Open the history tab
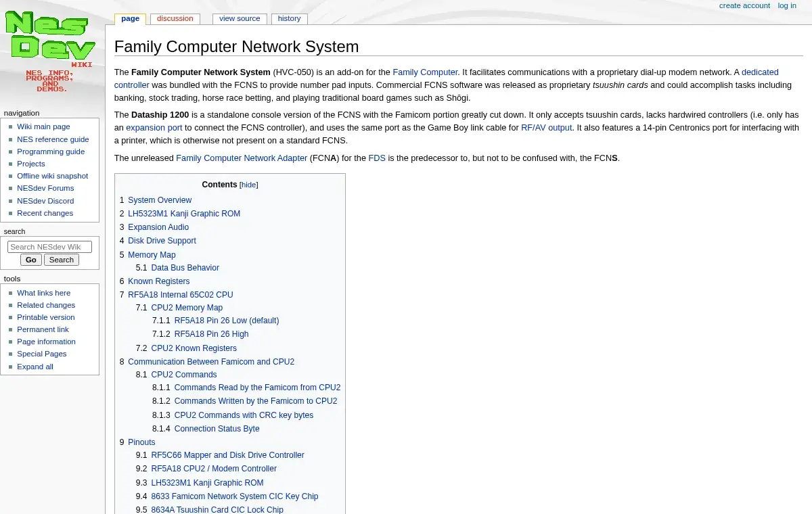Screen dimensions: 812x514 click(289, 19)
